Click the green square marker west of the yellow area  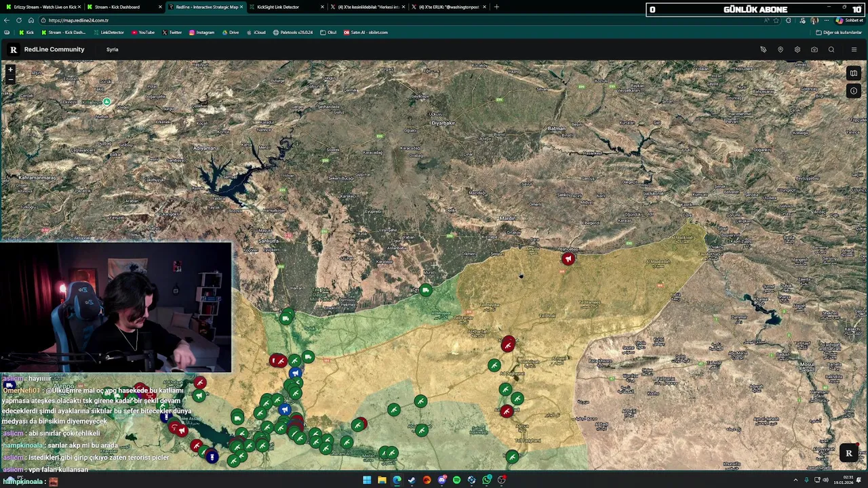(425, 291)
